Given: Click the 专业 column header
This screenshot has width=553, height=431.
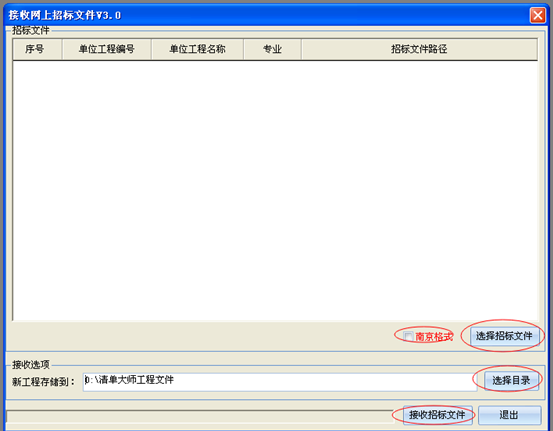Looking at the screenshot, I should tap(272, 49).
